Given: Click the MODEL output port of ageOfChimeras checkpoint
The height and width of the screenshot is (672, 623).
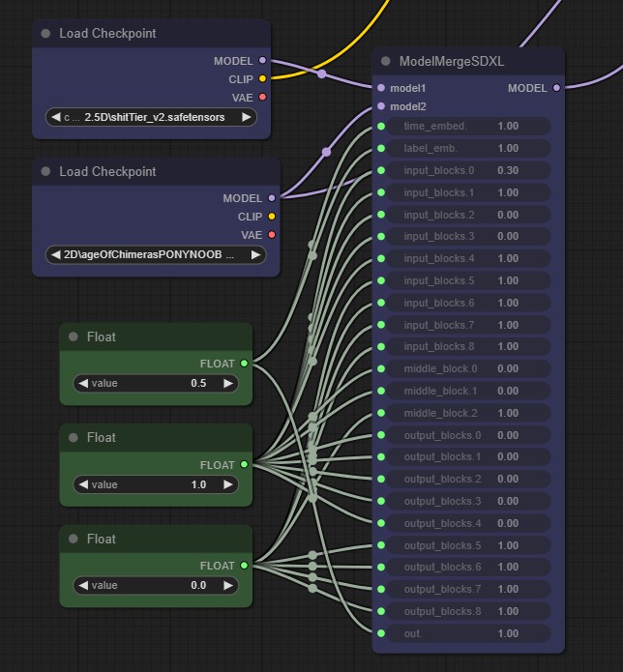Looking at the screenshot, I should [x=272, y=198].
